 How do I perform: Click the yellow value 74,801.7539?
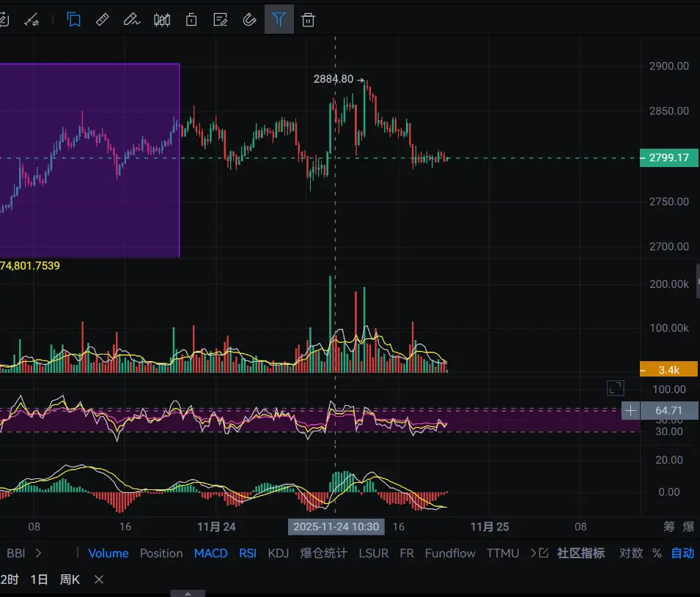pos(30,266)
